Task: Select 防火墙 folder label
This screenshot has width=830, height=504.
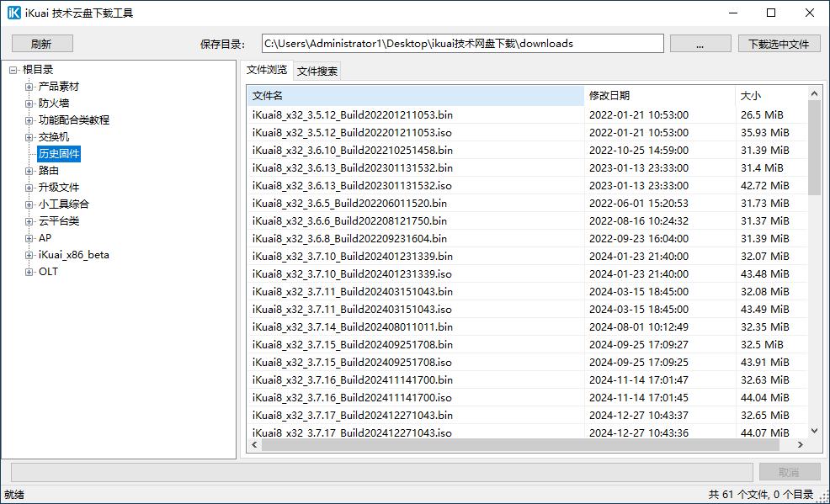Action: point(54,103)
